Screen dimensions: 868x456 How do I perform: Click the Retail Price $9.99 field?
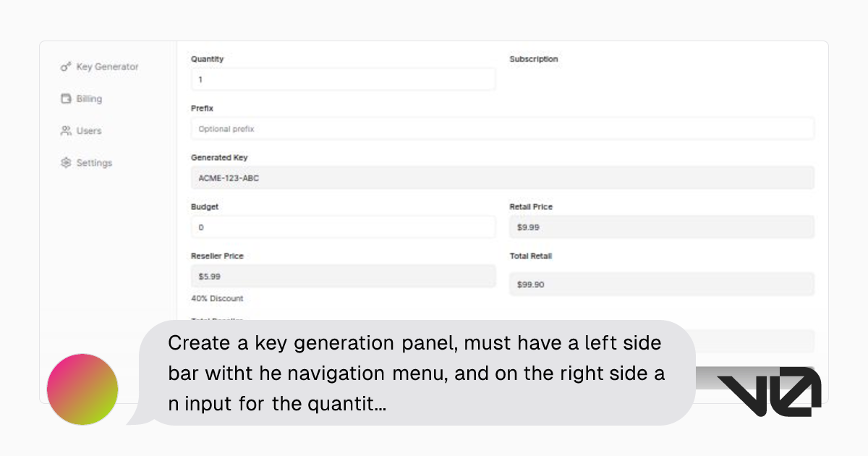(661, 227)
